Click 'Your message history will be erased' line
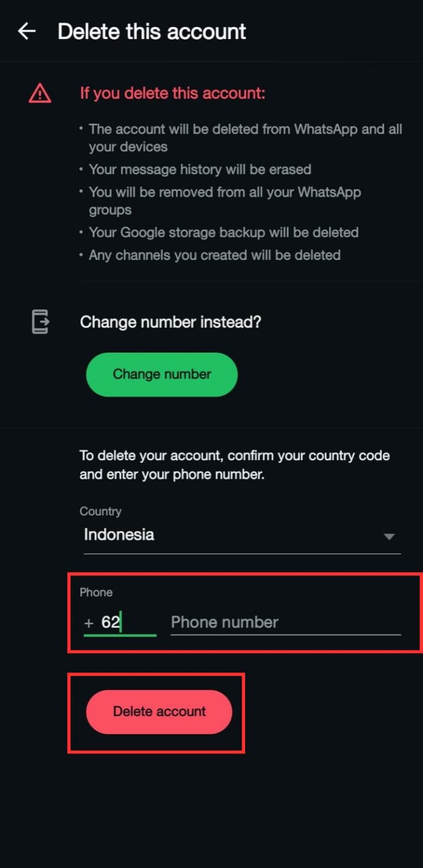 [200, 170]
